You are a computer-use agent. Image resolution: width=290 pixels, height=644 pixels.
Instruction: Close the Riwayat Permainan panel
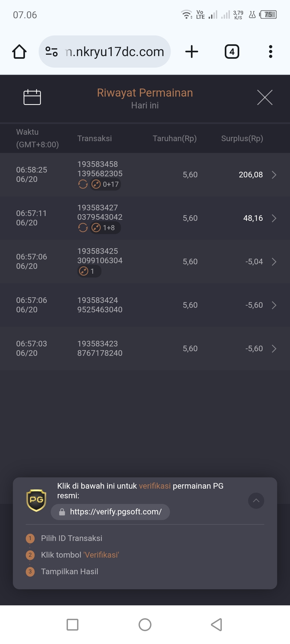(x=265, y=97)
